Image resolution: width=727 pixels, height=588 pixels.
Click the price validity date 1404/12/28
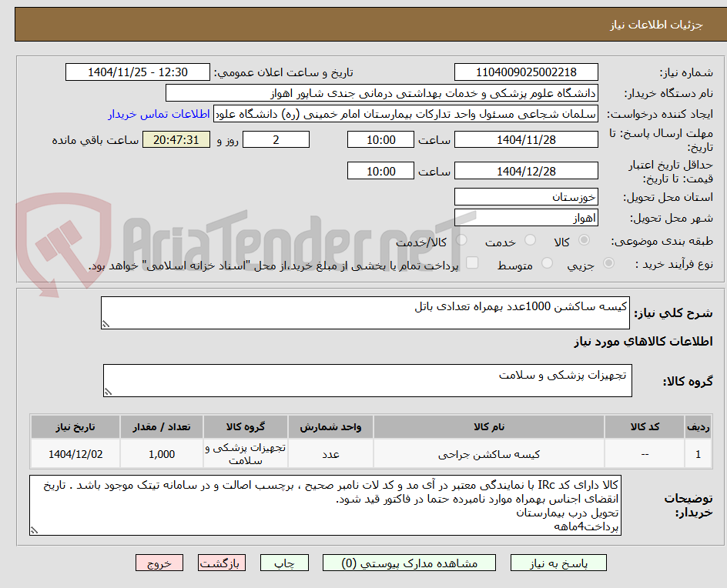tap(526, 171)
